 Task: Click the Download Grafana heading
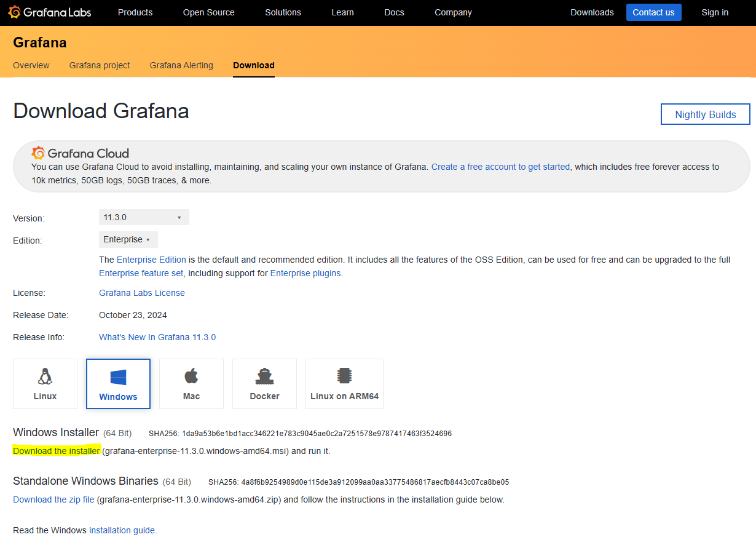tap(101, 111)
